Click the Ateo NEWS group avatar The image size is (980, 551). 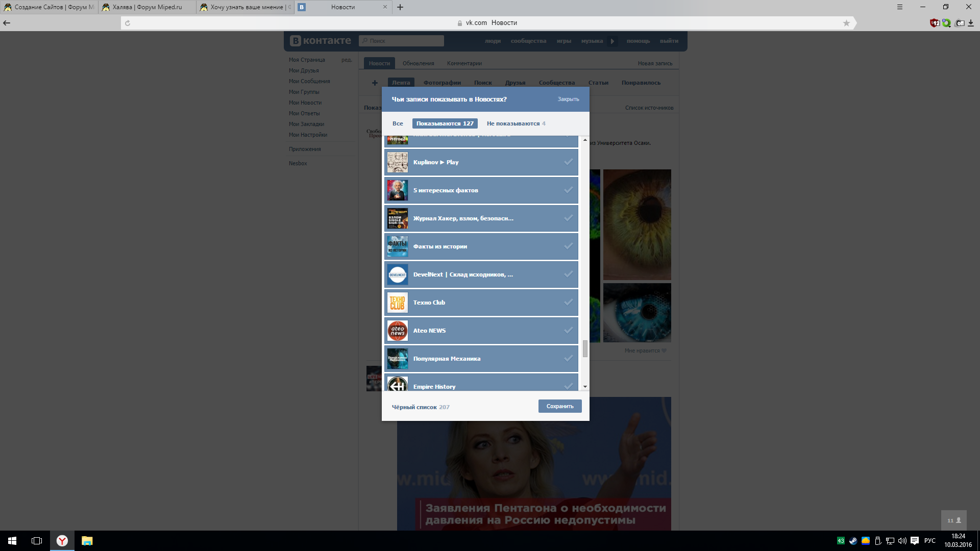click(x=397, y=331)
